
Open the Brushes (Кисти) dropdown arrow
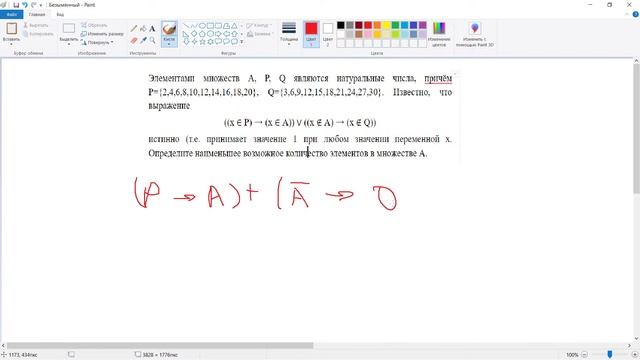pos(169,44)
